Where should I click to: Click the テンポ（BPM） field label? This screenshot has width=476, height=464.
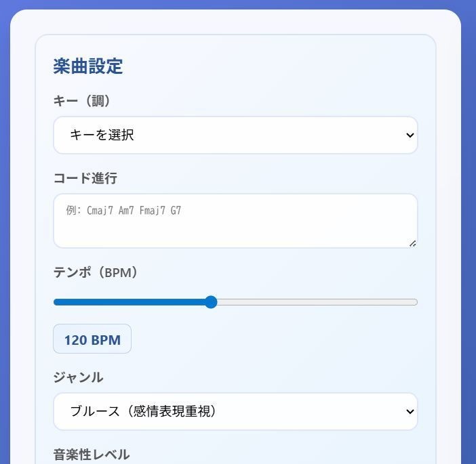point(96,272)
